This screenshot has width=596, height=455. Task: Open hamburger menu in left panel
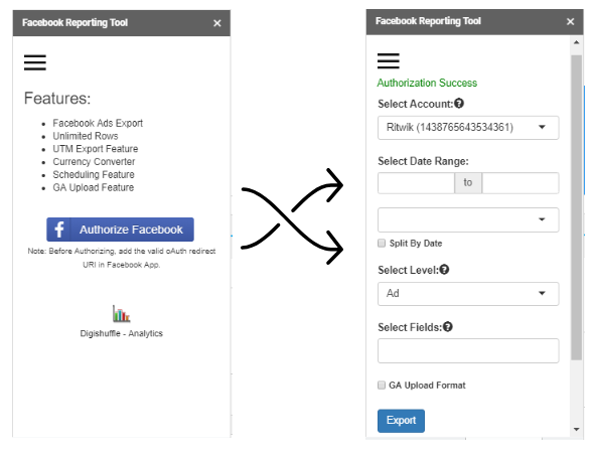click(x=35, y=63)
